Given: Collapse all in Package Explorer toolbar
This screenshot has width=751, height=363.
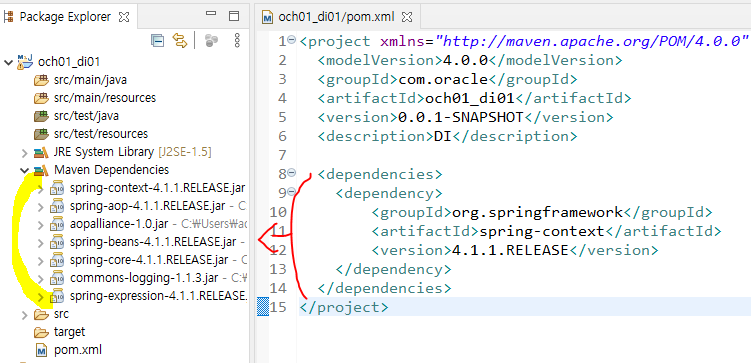Looking at the screenshot, I should tap(157, 41).
